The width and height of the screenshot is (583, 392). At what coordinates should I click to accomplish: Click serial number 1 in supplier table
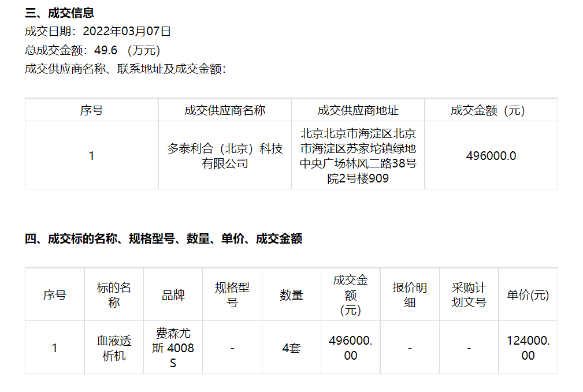pyautogui.click(x=91, y=156)
